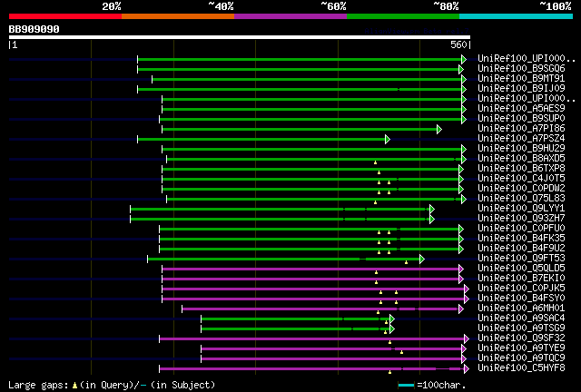
Task: Select the UniRef100_Q75L83 label
Action: tap(521, 199)
